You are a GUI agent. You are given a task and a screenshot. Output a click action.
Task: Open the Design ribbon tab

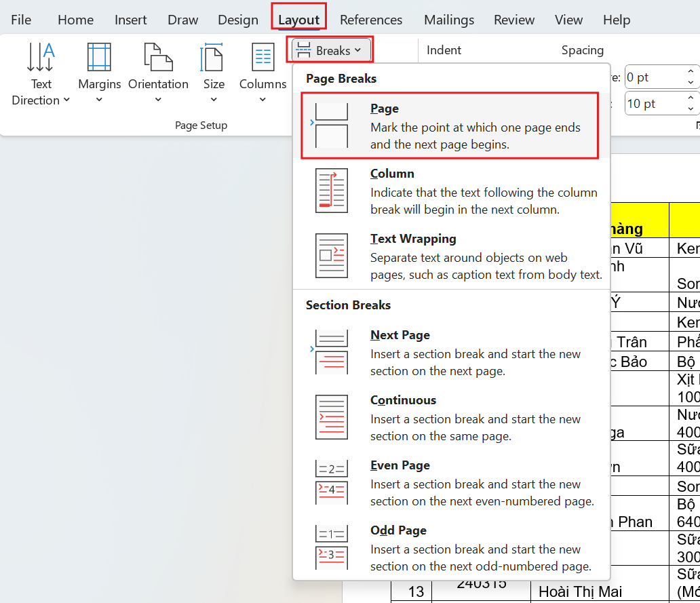point(238,20)
